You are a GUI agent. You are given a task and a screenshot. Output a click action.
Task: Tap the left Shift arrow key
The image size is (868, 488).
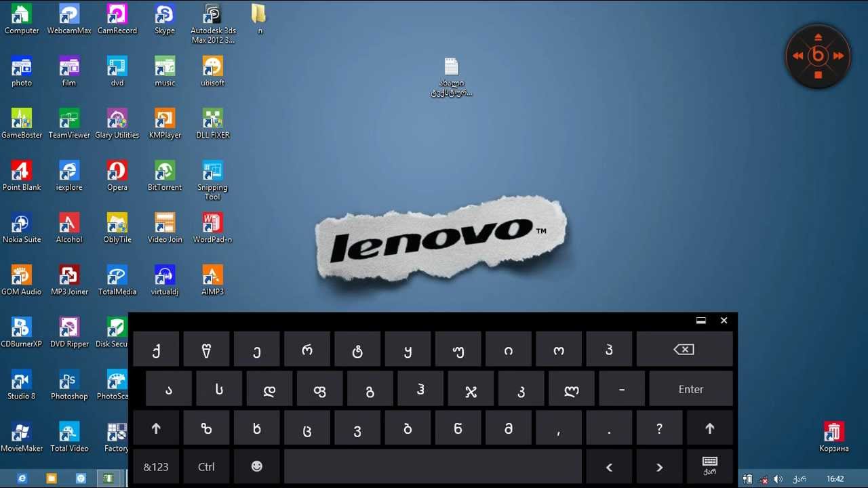tap(156, 428)
